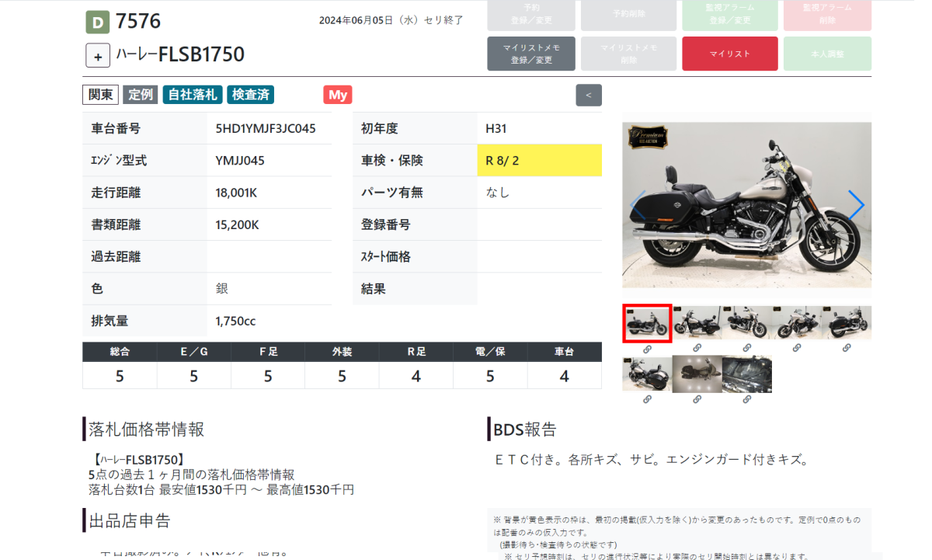Select the 関東 tag
The height and width of the screenshot is (560, 932).
100,95
